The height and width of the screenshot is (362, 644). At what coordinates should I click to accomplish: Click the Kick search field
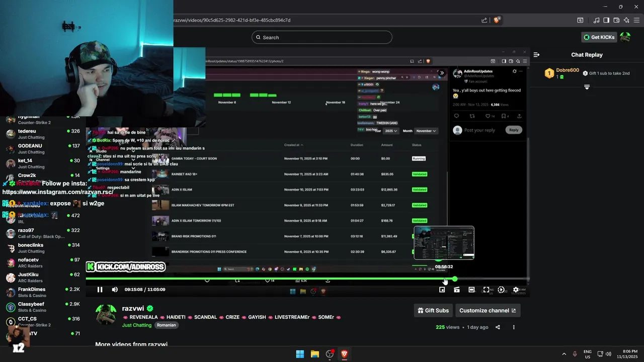[x=322, y=37]
